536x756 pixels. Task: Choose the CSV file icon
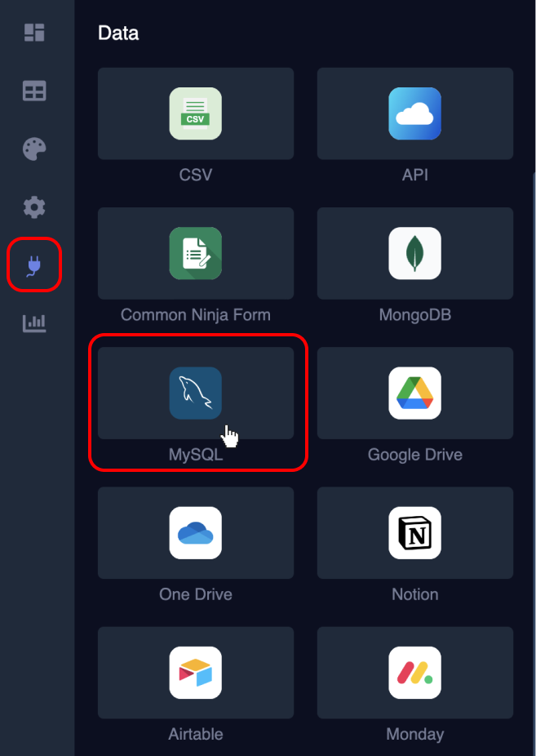196,113
